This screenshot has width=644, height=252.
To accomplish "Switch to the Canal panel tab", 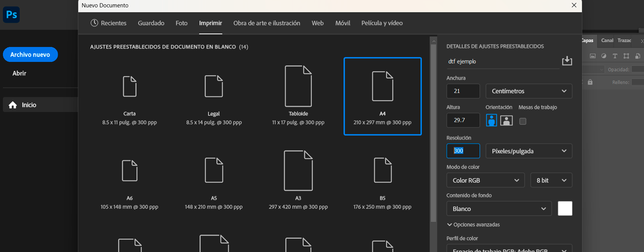I will [x=607, y=40].
